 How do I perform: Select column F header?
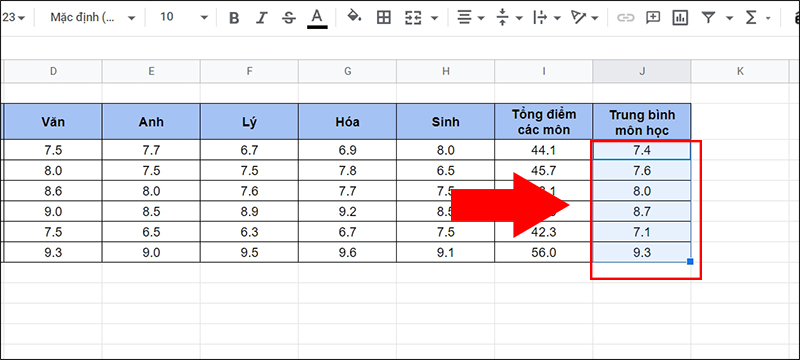[x=249, y=71]
